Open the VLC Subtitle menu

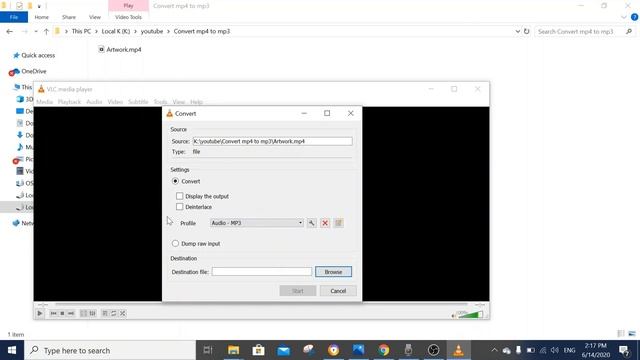click(138, 102)
